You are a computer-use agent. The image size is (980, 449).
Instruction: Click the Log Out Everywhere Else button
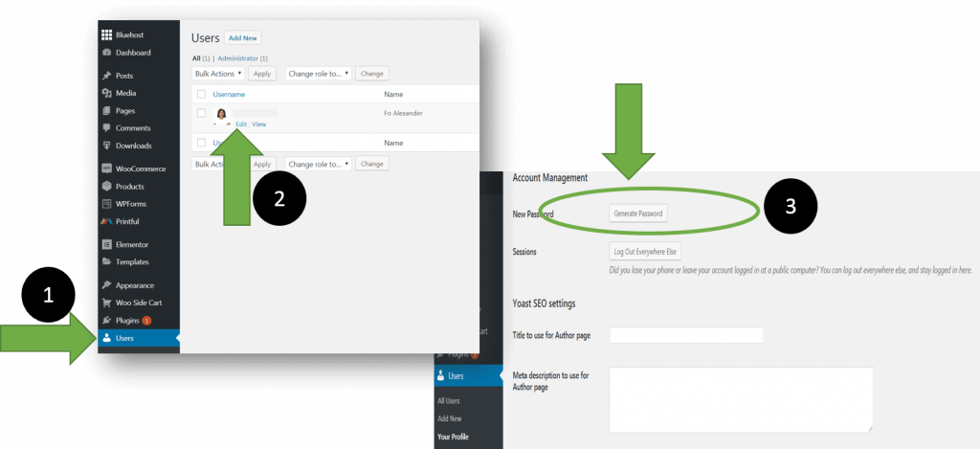[645, 252]
